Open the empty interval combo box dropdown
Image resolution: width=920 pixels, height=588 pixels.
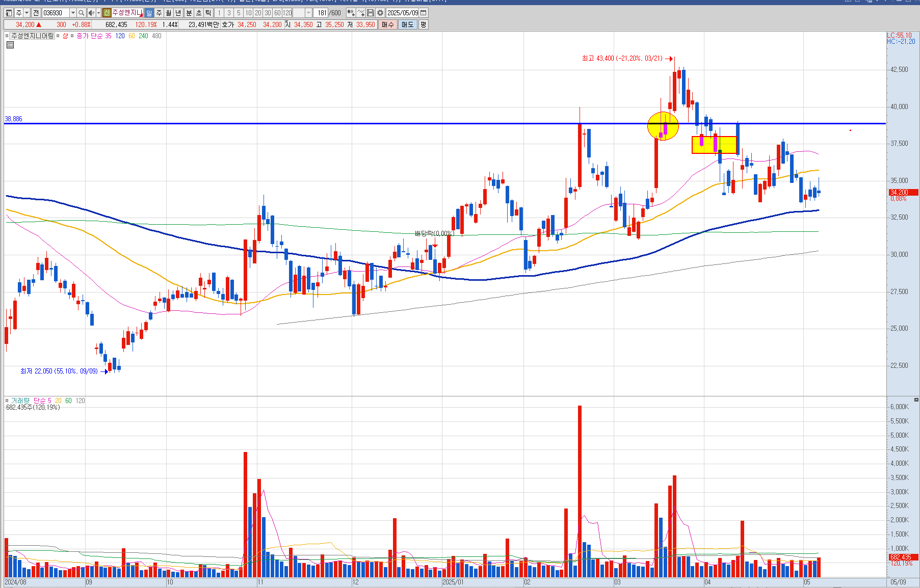point(309,13)
